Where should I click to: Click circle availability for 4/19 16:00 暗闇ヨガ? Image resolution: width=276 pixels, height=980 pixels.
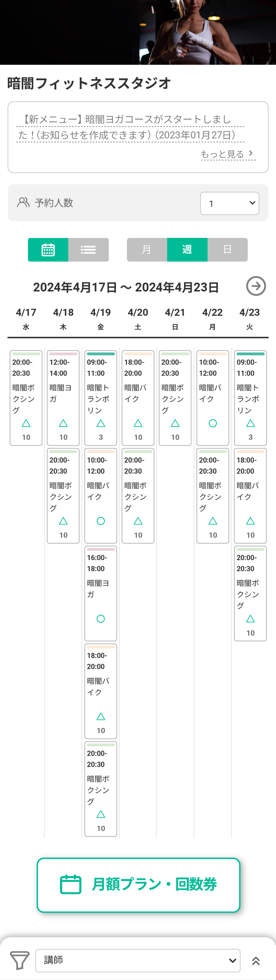(100, 619)
